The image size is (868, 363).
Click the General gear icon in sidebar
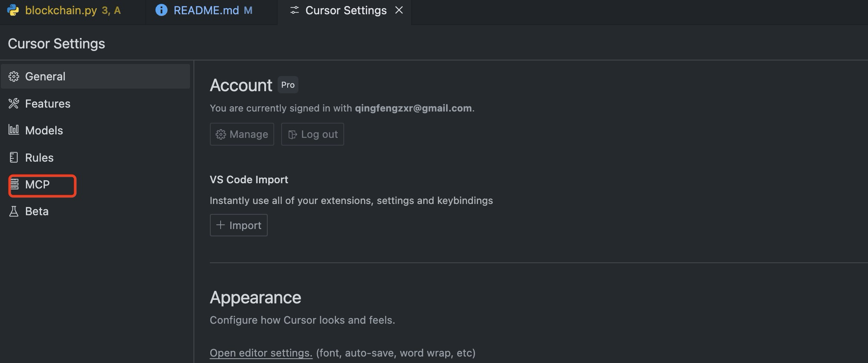(14, 76)
